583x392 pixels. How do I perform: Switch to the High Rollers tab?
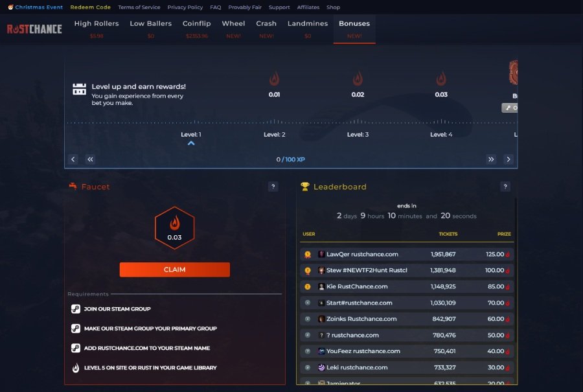97,29
